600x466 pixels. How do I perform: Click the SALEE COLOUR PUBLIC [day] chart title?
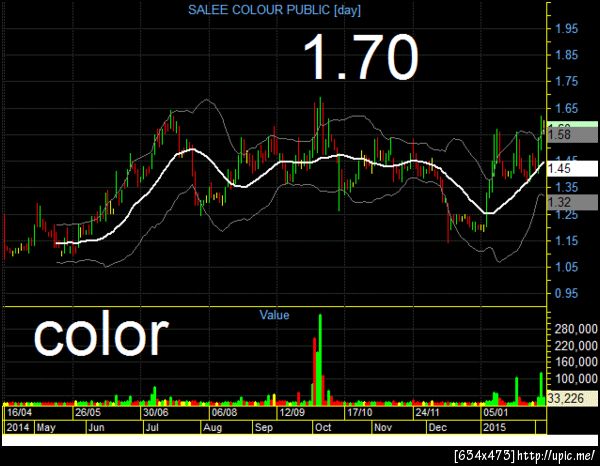(274, 10)
